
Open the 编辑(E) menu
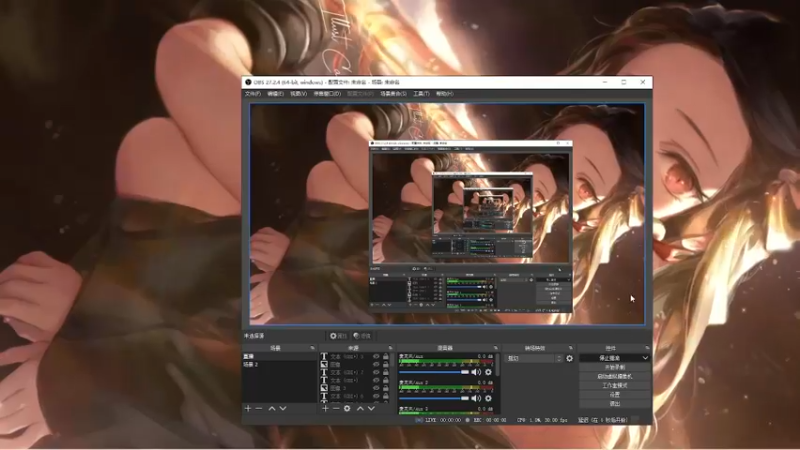pos(276,94)
